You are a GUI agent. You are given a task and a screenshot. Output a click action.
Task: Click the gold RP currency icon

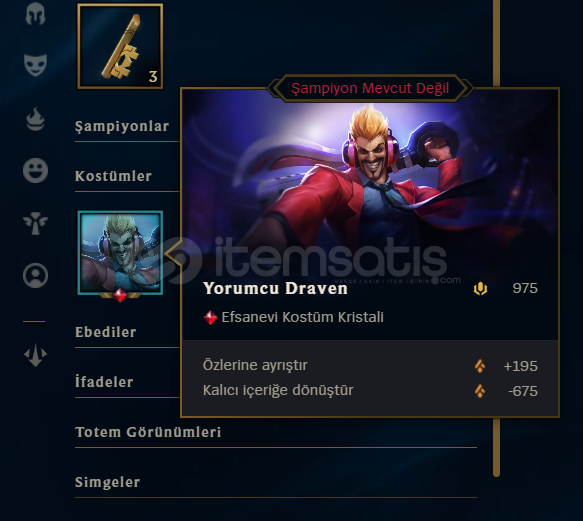480,289
